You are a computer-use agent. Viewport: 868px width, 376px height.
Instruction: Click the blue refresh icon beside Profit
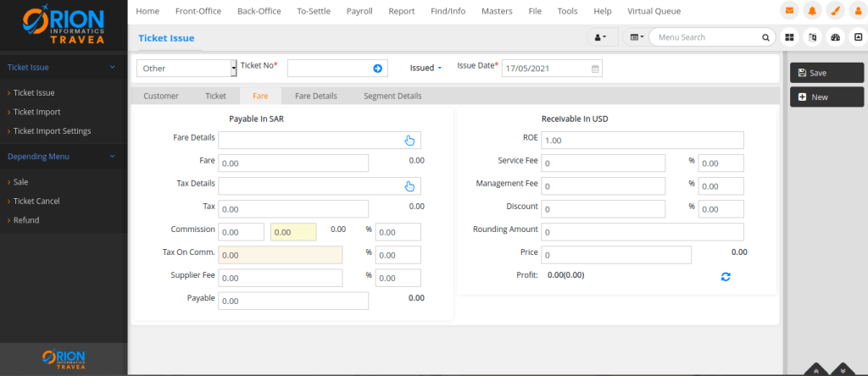pos(726,276)
